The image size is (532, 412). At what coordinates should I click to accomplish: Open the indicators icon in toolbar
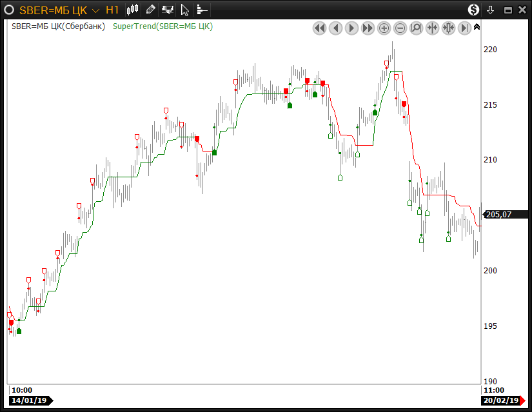[168, 10]
